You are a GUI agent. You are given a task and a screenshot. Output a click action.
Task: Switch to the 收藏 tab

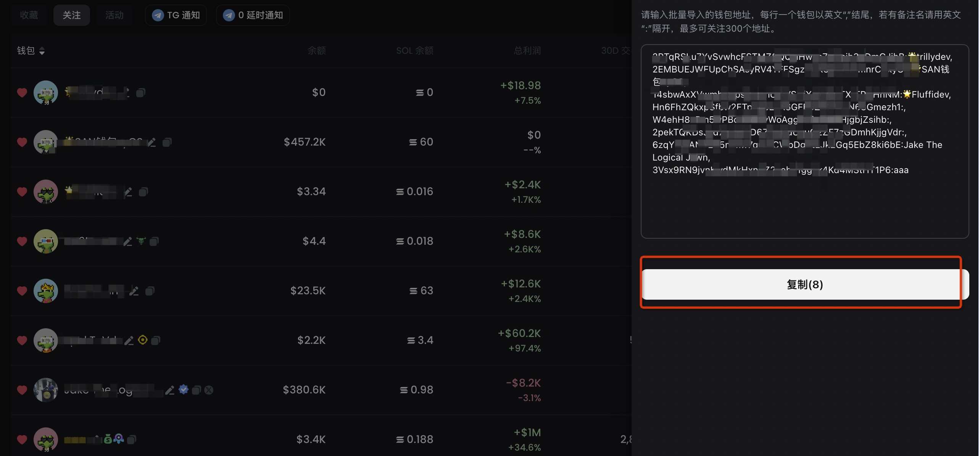(29, 15)
